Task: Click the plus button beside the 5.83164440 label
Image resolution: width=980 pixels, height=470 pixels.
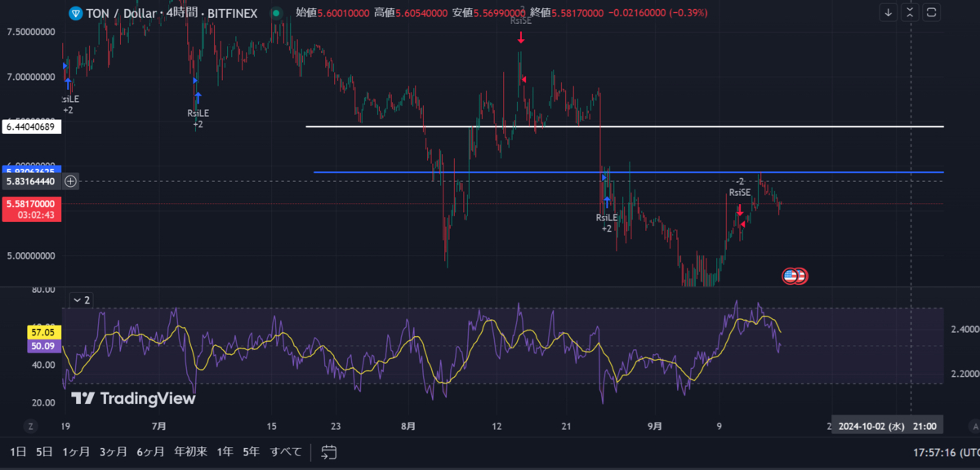Action: click(x=71, y=181)
